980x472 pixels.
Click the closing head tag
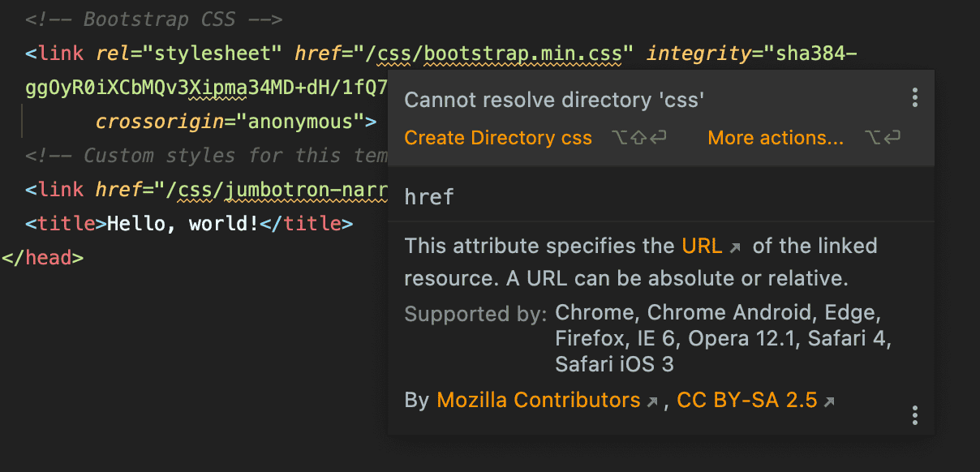coord(42,257)
